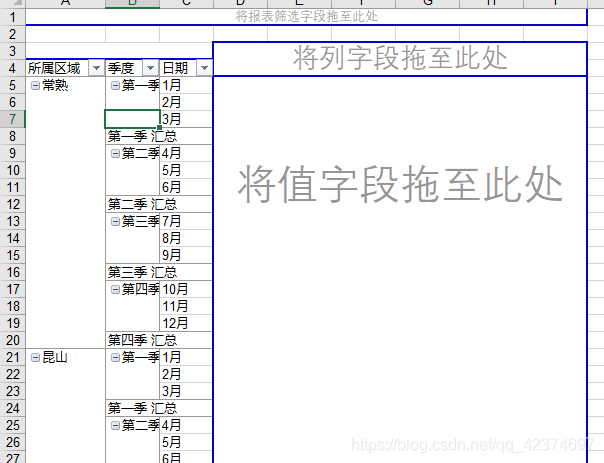Click the 第二季 汇总 cell

pyautogui.click(x=159, y=204)
